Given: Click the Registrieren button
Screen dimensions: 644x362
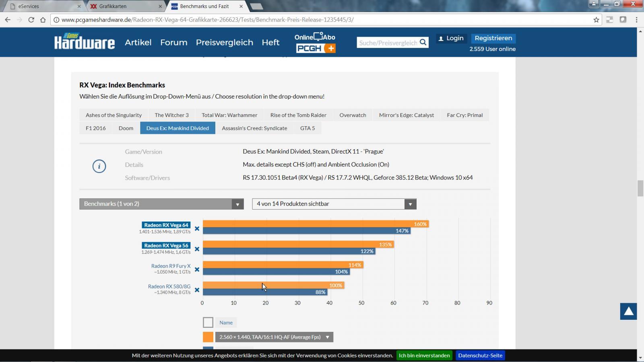Looking at the screenshot, I should point(493,38).
